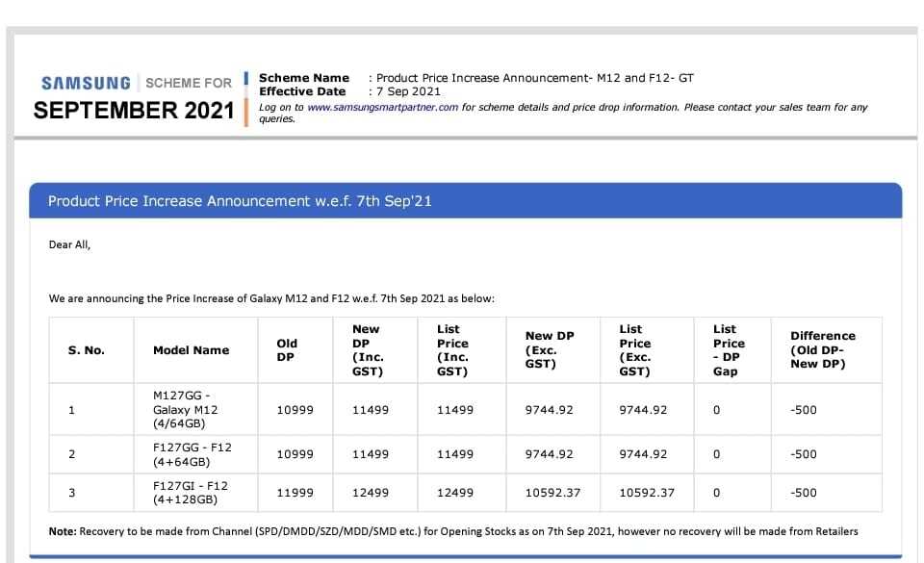The image size is (924, 563).
Task: Click List Price (Inc. GST) 12499 for F127GI
Action: coord(455,493)
